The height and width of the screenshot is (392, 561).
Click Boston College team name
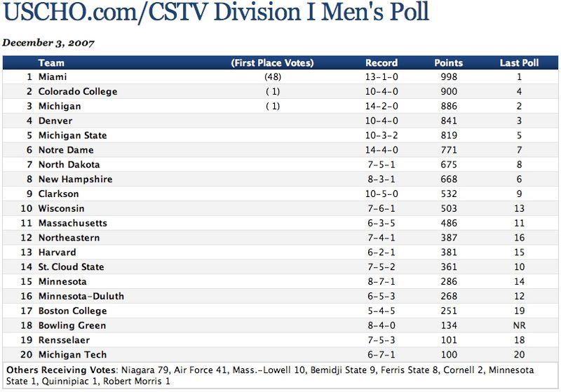click(x=73, y=311)
